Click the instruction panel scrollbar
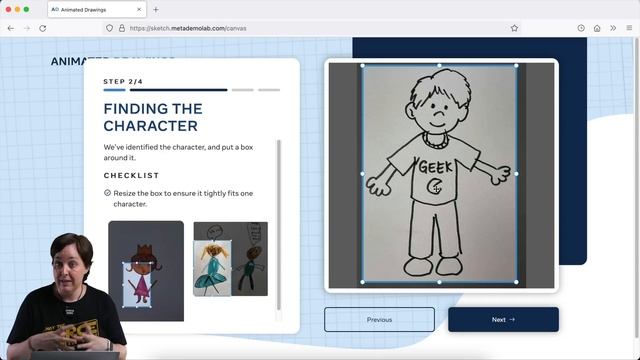Viewport: 640px width, 360px height. tap(279, 224)
